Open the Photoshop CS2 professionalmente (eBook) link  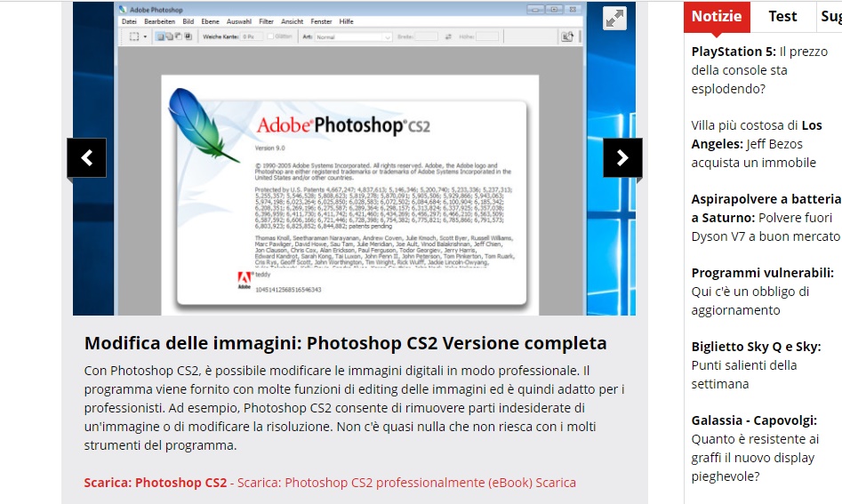(x=406, y=483)
